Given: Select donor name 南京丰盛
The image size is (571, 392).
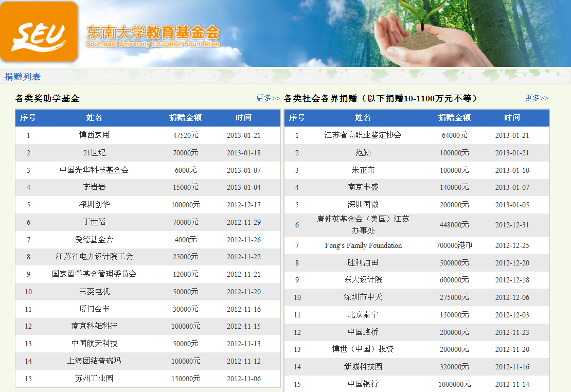Looking at the screenshot, I should [363, 187].
